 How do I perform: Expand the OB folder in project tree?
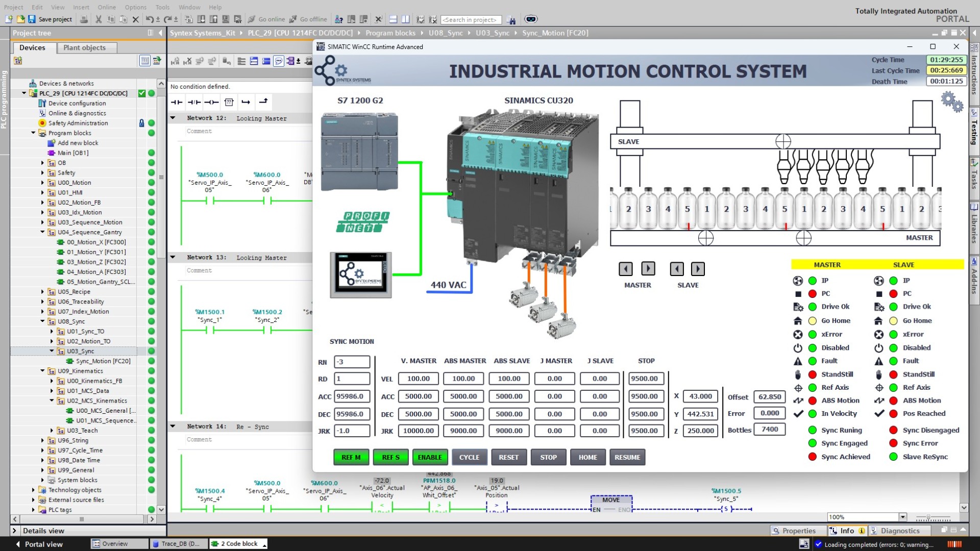point(42,163)
